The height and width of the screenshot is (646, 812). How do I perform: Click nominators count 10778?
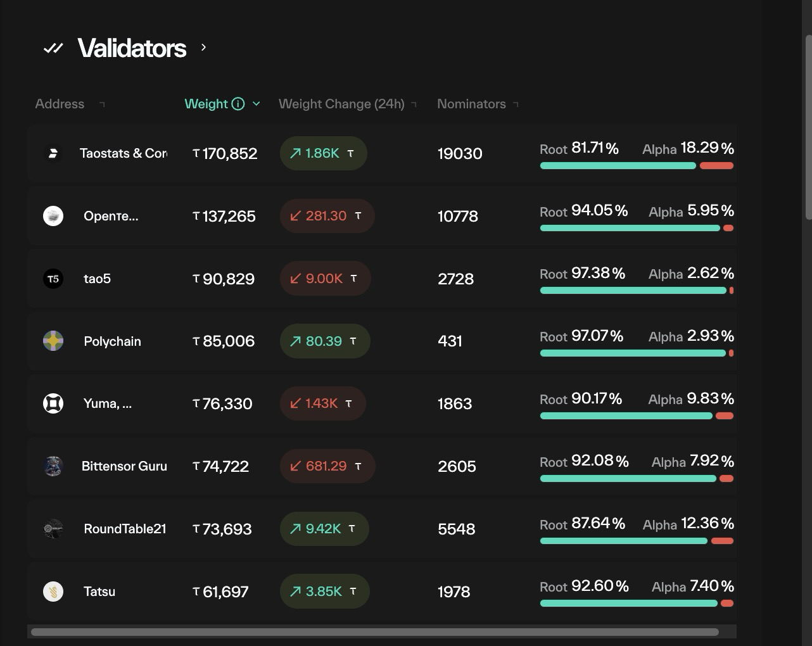click(x=458, y=216)
